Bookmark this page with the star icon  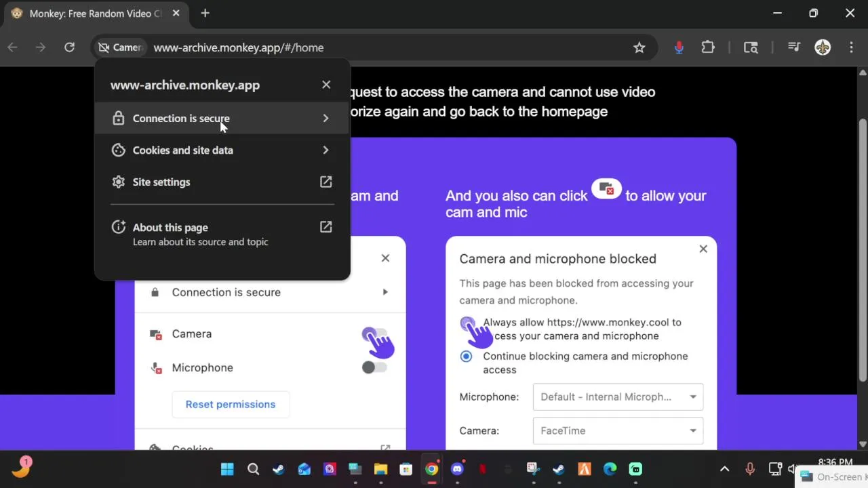pyautogui.click(x=639, y=47)
